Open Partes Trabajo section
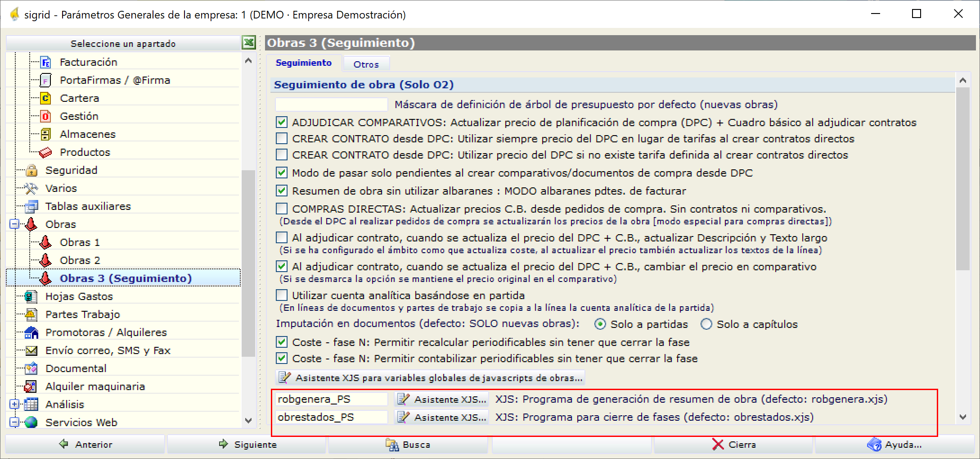The width and height of the screenshot is (980, 459). pyautogui.click(x=83, y=314)
